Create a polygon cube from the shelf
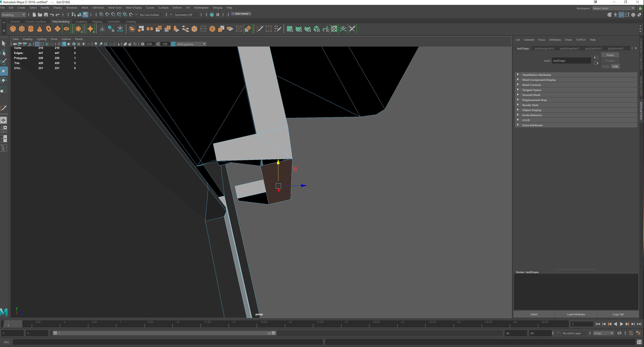 click(x=22, y=29)
